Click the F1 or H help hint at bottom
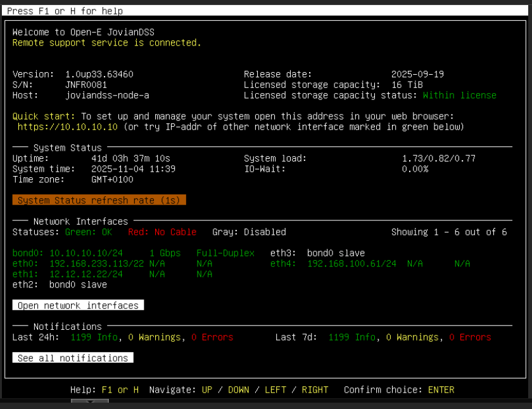The width and height of the screenshot is (532, 409). [x=120, y=389]
